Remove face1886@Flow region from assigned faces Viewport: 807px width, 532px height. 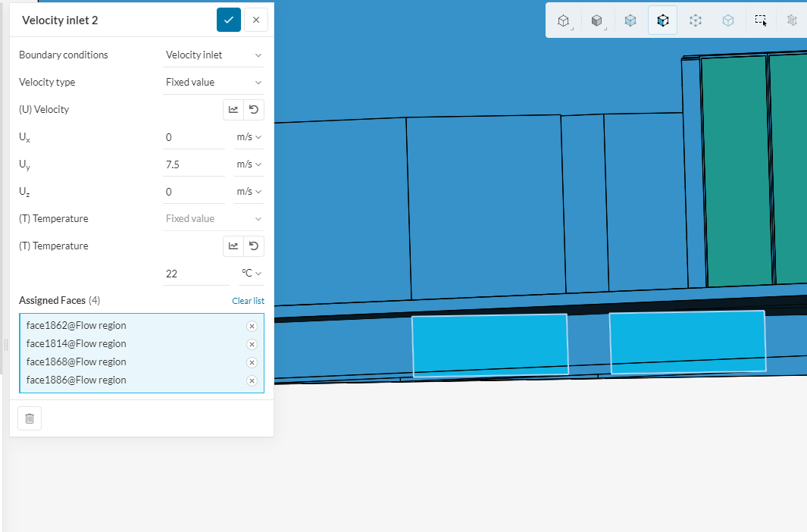(252, 380)
